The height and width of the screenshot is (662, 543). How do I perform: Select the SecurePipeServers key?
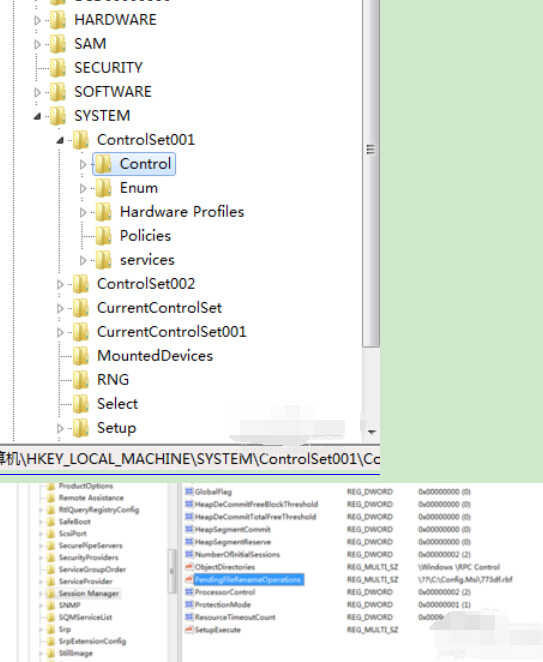tap(90, 545)
